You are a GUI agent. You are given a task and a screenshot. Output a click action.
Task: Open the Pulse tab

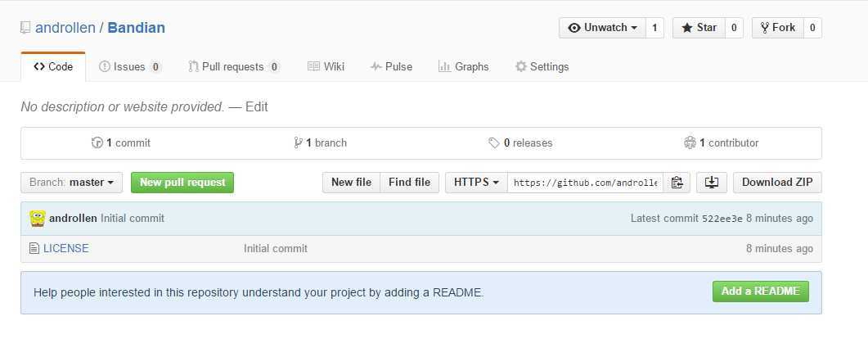click(x=391, y=66)
